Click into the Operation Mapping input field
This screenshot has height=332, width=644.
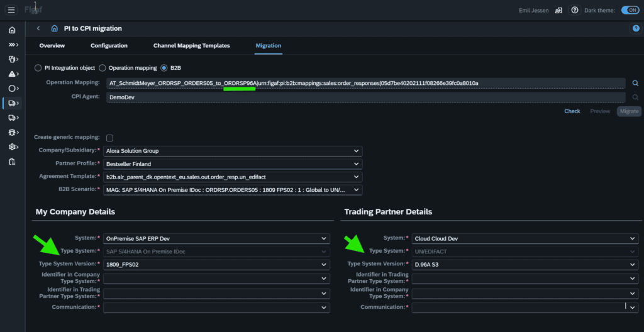366,84
